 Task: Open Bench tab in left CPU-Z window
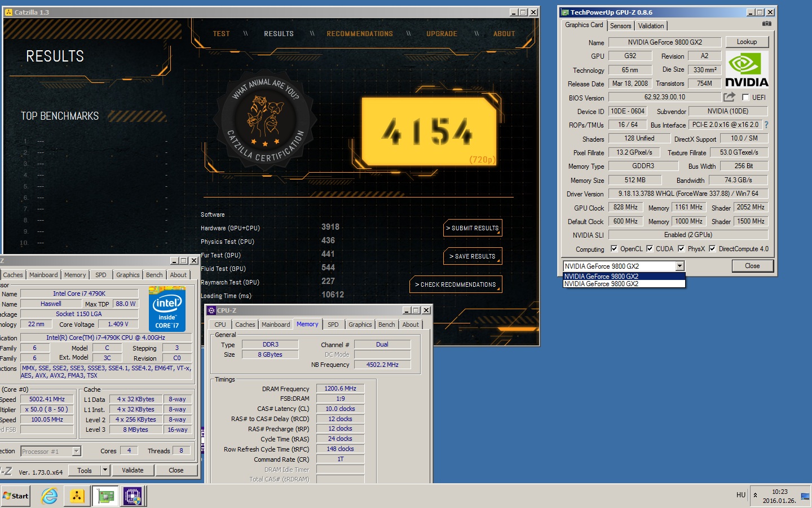pos(154,275)
